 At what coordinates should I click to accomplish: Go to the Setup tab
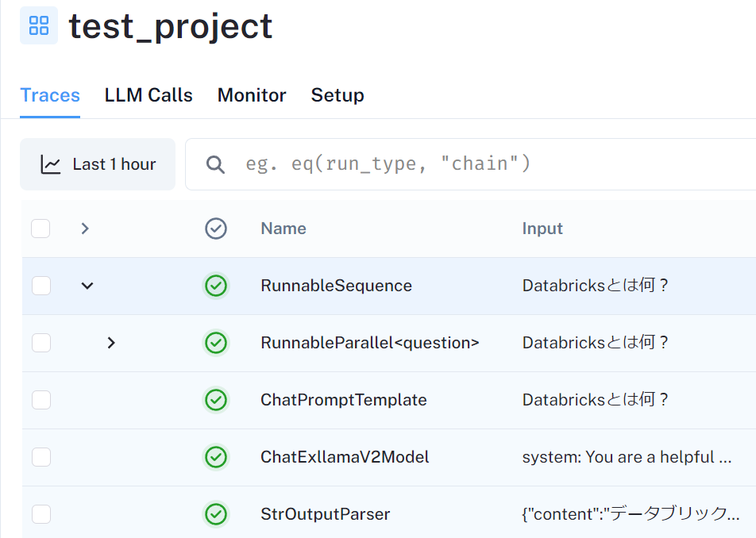click(x=337, y=95)
